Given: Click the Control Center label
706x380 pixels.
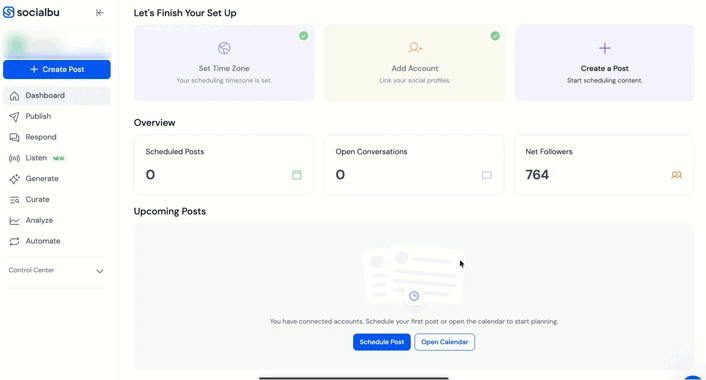Looking at the screenshot, I should click(32, 270).
